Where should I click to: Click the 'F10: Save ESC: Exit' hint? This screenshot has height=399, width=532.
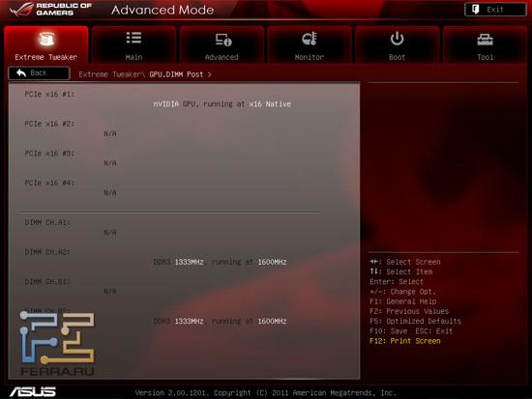tap(411, 330)
